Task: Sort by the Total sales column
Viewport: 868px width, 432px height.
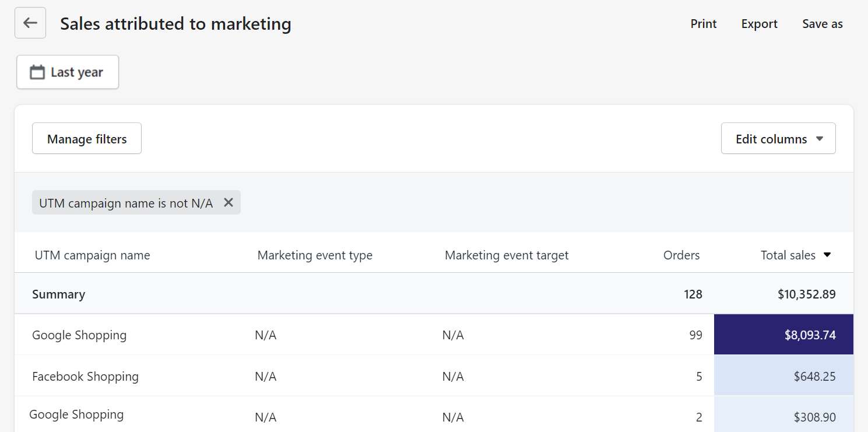Action: [796, 255]
